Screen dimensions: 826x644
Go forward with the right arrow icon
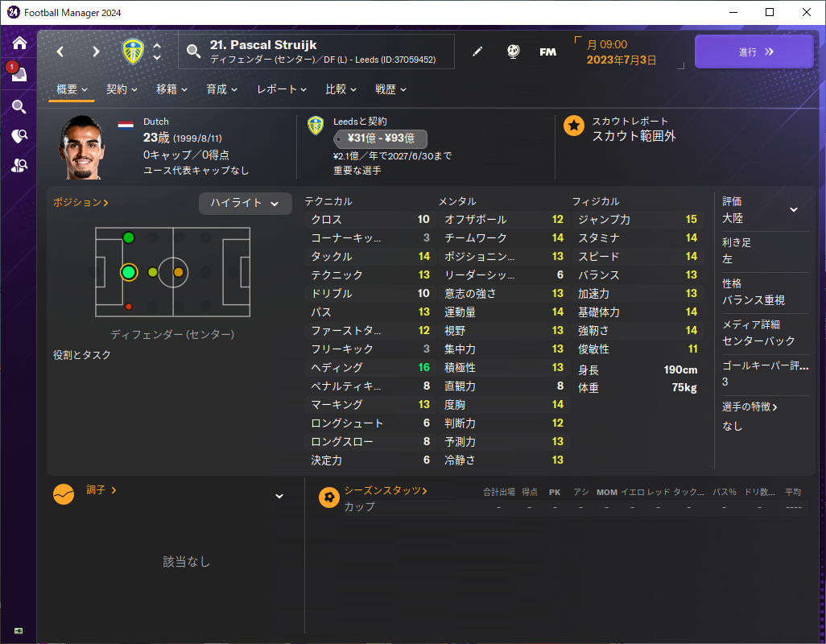[x=96, y=52]
